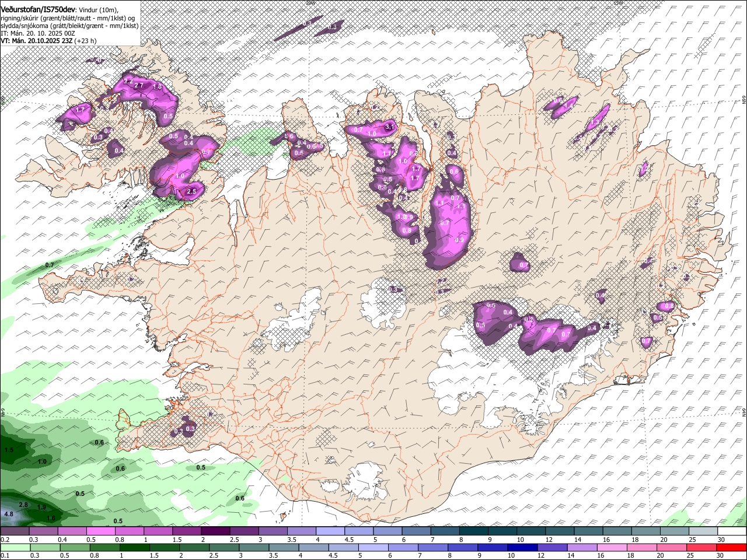The width and height of the screenshot is (747, 560).
Task: Click the slydda/snjókoma legend description line
Action: click(x=69, y=26)
